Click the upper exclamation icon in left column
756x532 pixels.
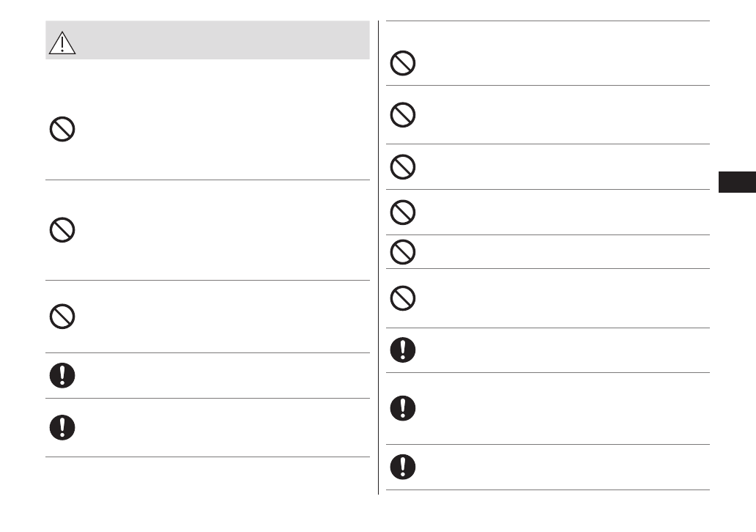[x=62, y=376]
